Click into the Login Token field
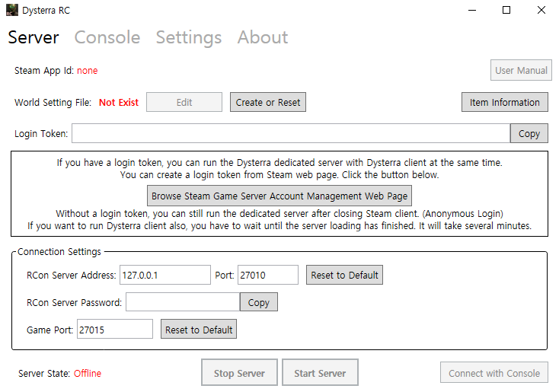This screenshot has width=559, height=392. (290, 133)
